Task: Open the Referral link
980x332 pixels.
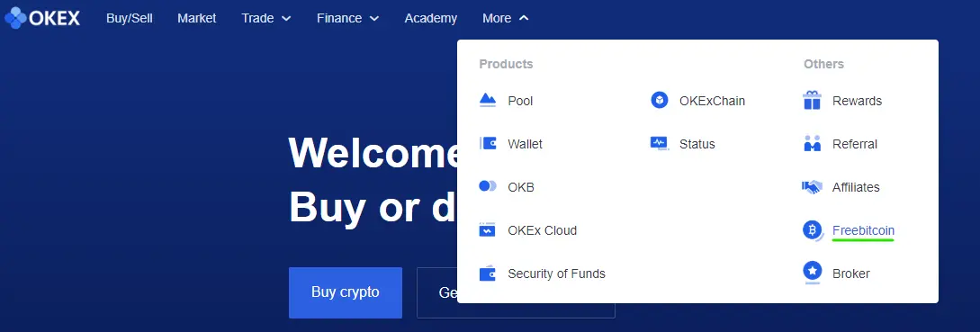Action: [x=854, y=144]
